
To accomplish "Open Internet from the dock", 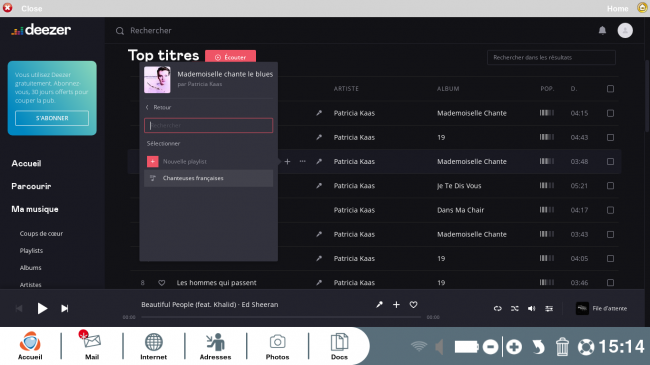I will point(153,346).
